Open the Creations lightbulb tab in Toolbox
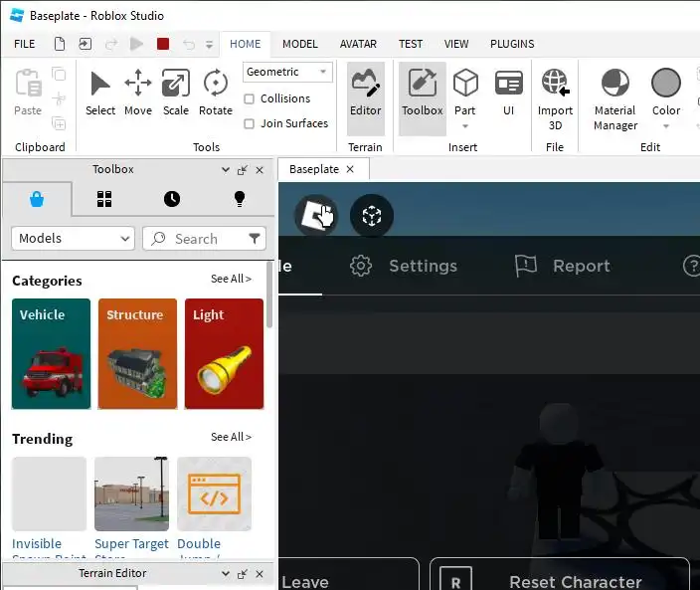Screen dimensions: 700x590 (x=240, y=199)
